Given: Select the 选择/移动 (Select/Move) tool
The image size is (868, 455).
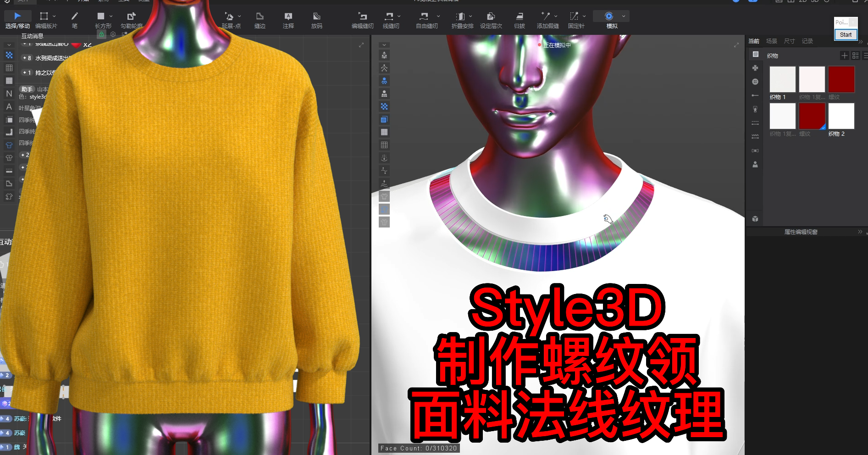Looking at the screenshot, I should [x=17, y=20].
